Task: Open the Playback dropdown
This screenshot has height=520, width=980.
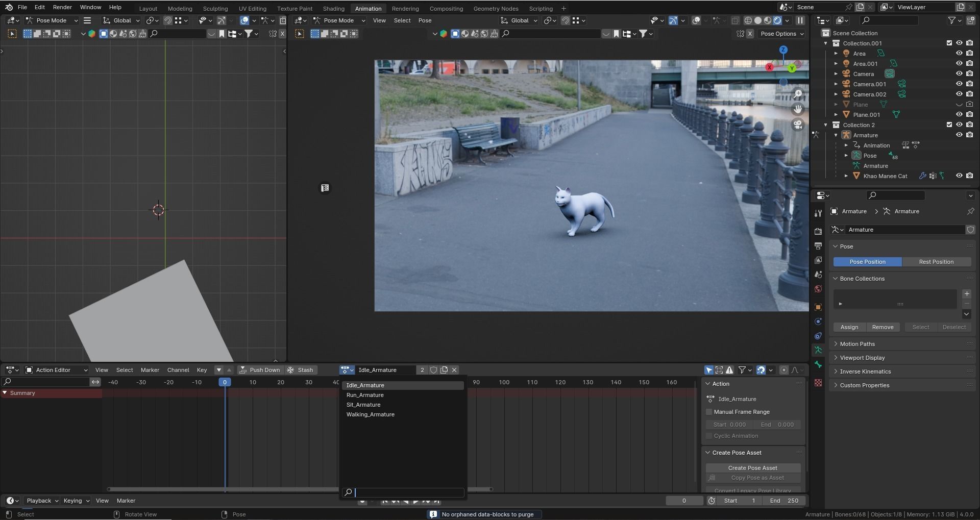Action: tap(42, 501)
